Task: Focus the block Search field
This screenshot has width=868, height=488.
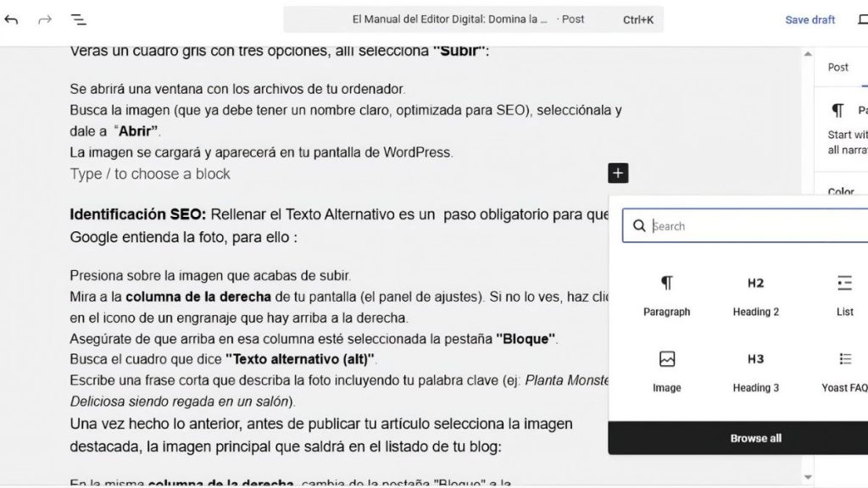Action: (745, 225)
